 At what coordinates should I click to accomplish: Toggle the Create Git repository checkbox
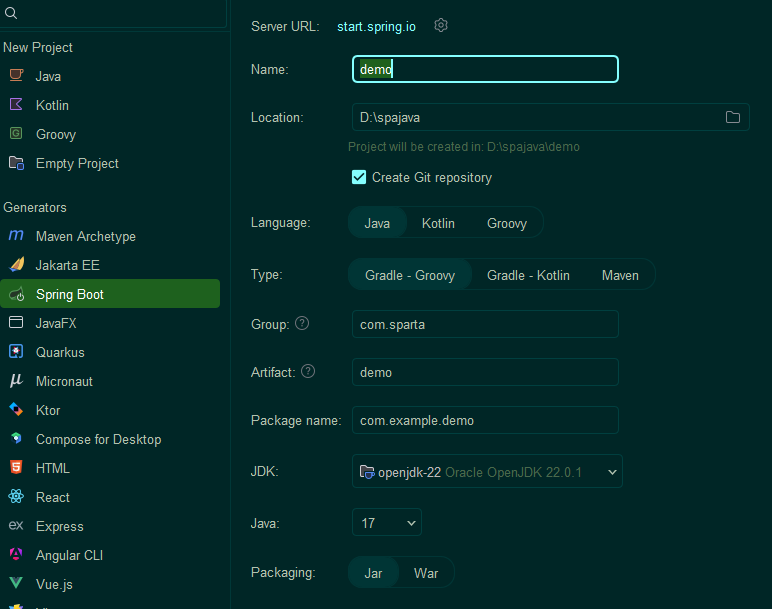[359, 177]
